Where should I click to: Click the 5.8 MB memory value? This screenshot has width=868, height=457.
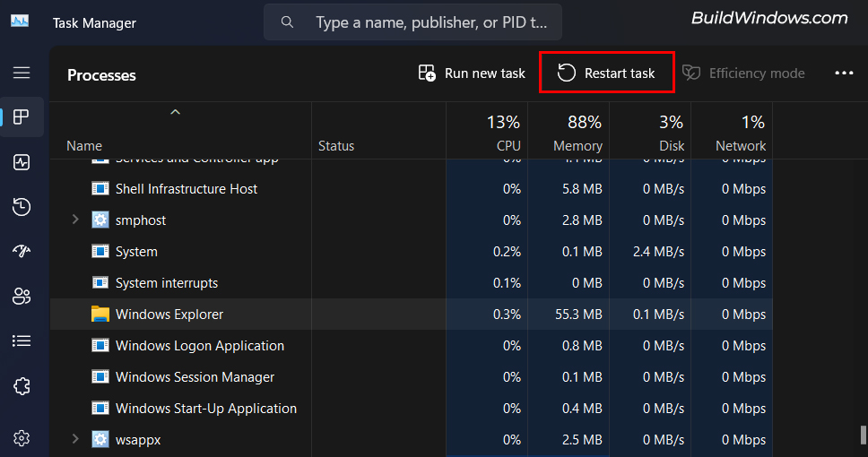pyautogui.click(x=582, y=189)
